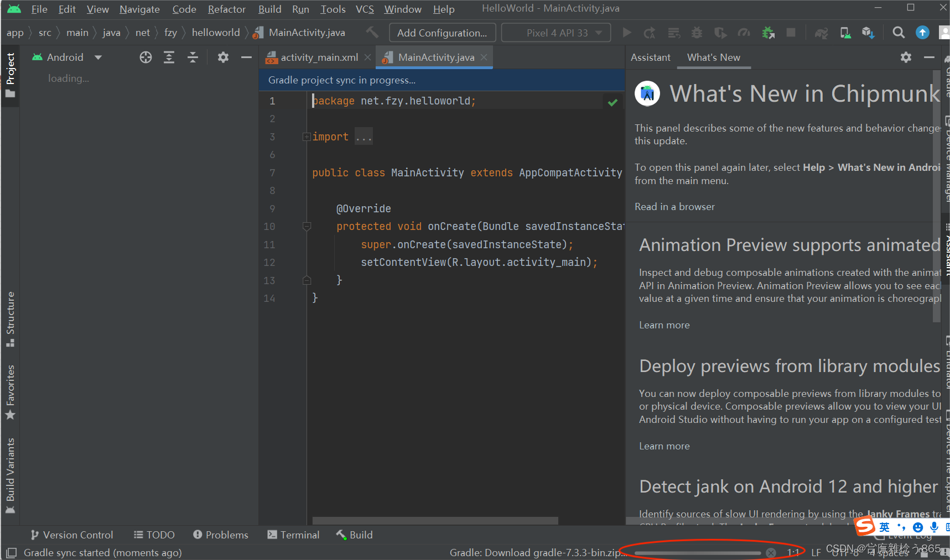Image resolution: width=950 pixels, height=560 pixels.
Task: Expand the folded import block
Action: coord(307,137)
